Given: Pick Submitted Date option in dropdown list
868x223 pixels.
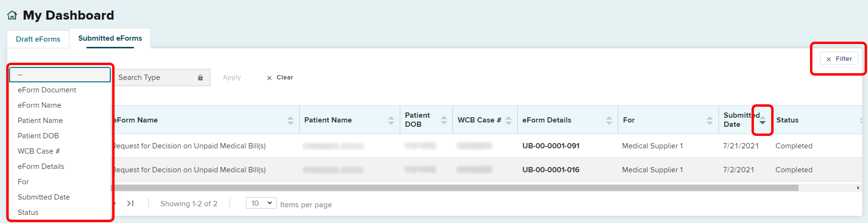Looking at the screenshot, I should pos(44,197).
